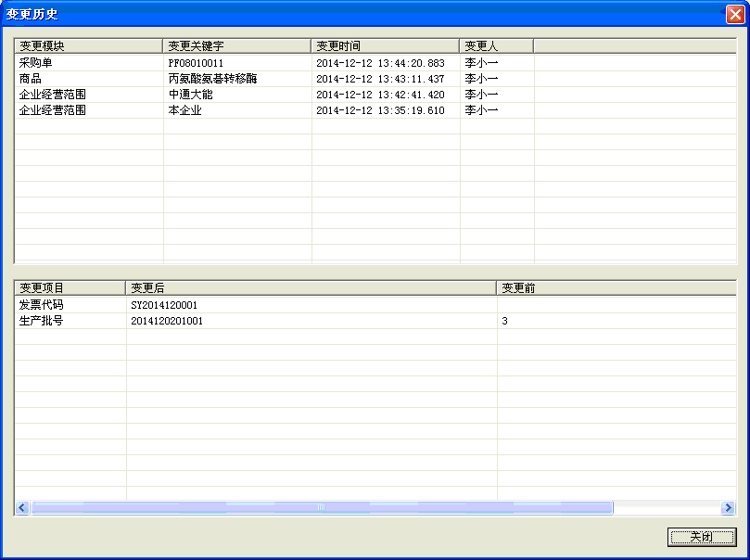Close the 变更历史 dialog window

735,14
